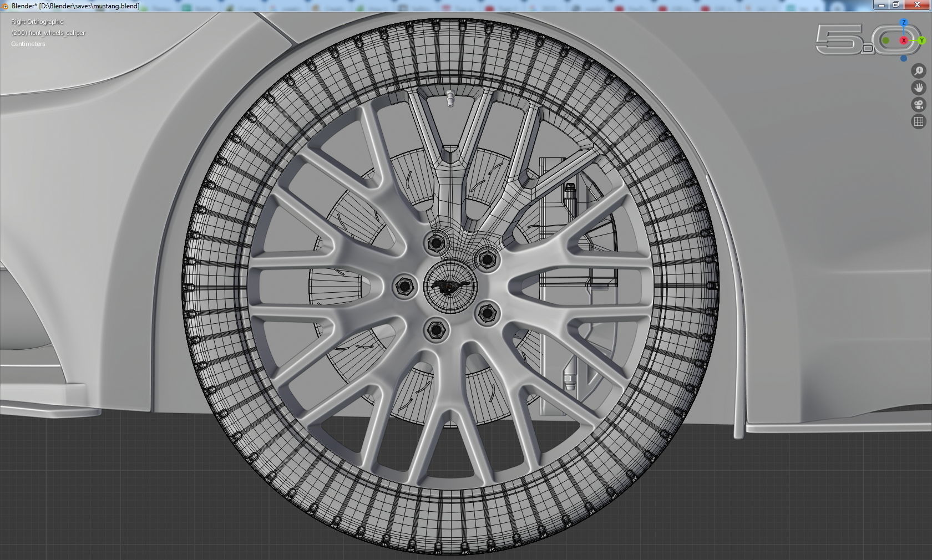
Task: Restore down the Blender window
Action: [896, 5]
